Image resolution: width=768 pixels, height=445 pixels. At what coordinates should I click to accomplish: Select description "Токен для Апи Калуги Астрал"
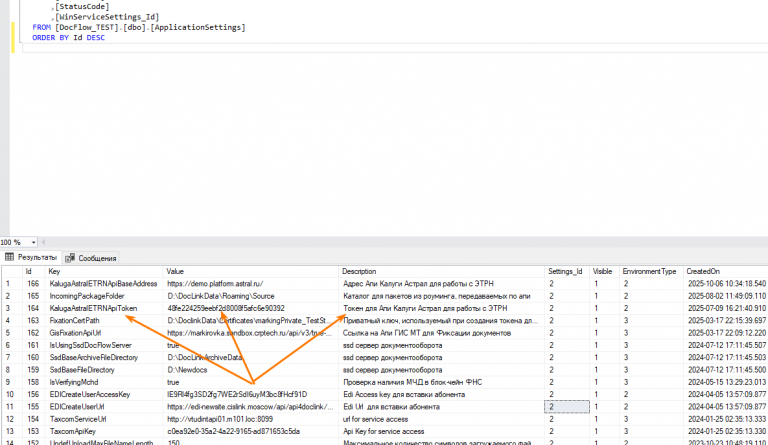tap(441, 308)
